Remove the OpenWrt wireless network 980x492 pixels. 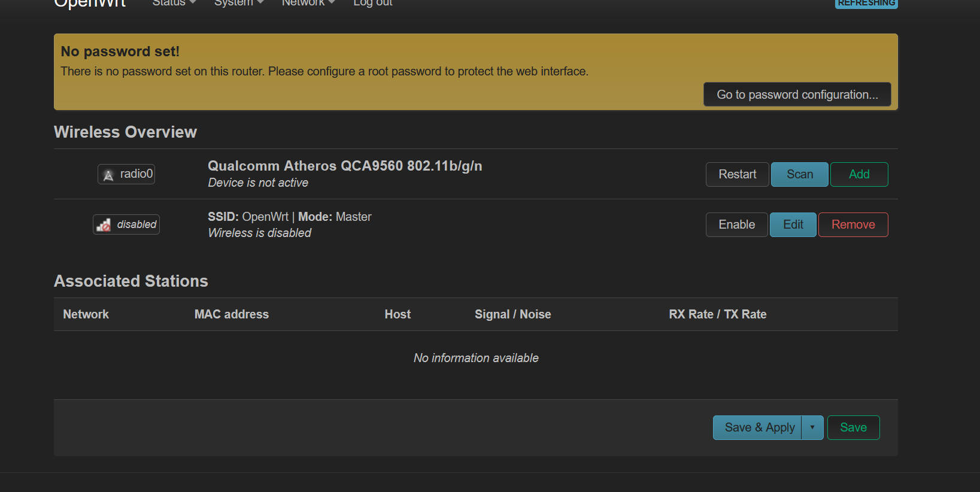click(853, 224)
